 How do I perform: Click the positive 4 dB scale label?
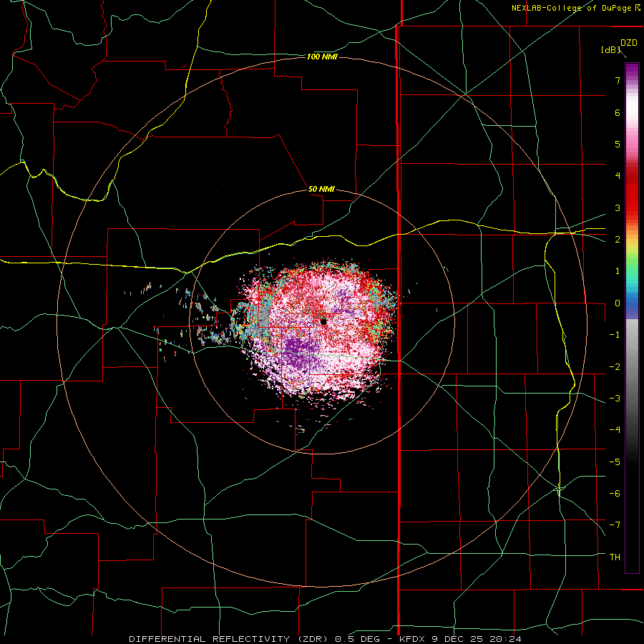click(x=618, y=175)
